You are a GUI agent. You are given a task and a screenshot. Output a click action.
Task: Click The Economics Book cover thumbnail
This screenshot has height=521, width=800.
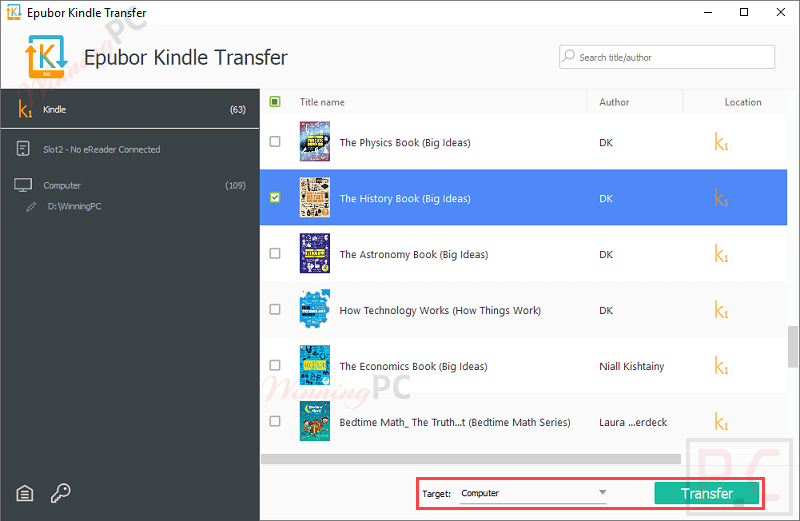click(x=315, y=365)
